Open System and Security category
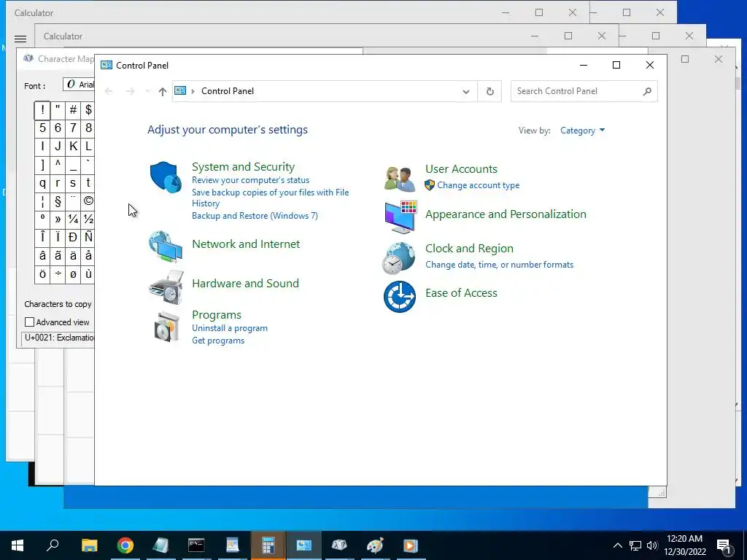The image size is (747, 560). click(243, 167)
